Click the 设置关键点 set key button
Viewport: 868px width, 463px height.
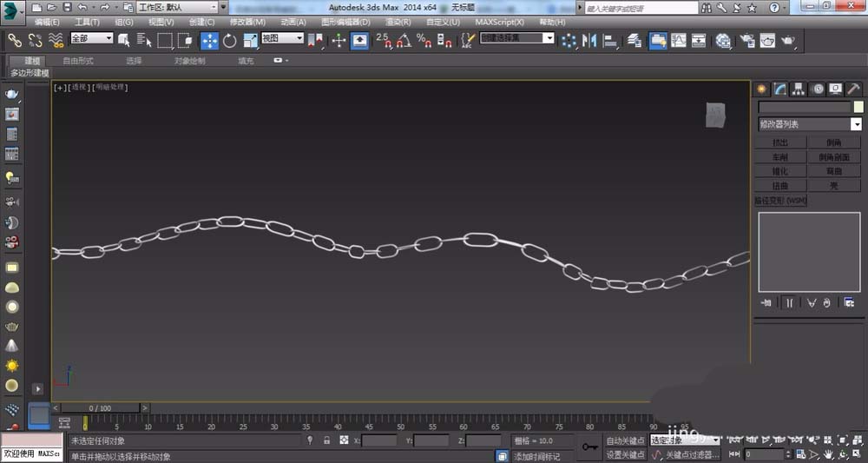626,454
